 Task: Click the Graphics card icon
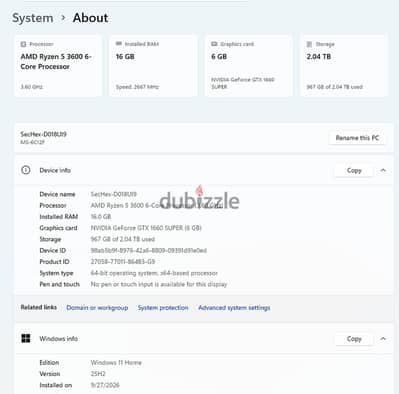point(214,44)
